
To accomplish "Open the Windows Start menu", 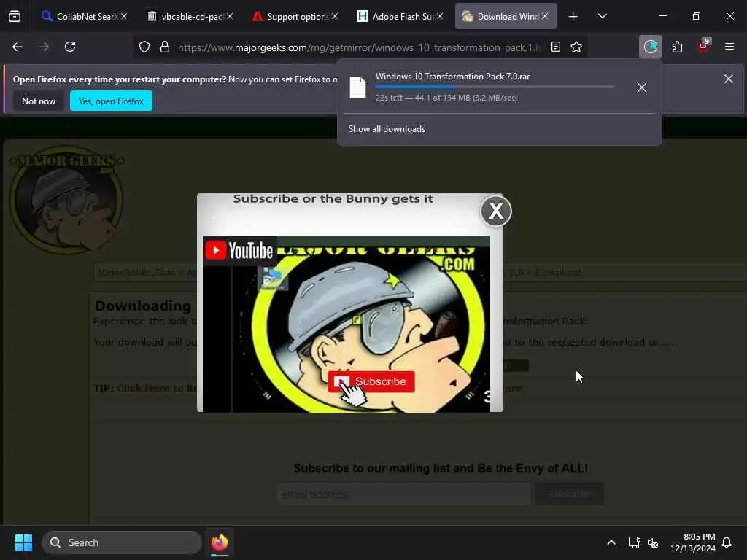I will tap(23, 542).
